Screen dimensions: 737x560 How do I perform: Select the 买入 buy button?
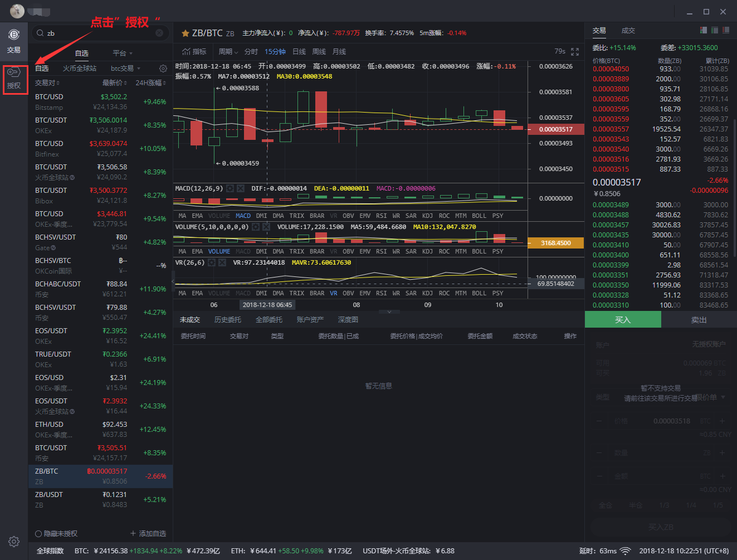coord(623,319)
